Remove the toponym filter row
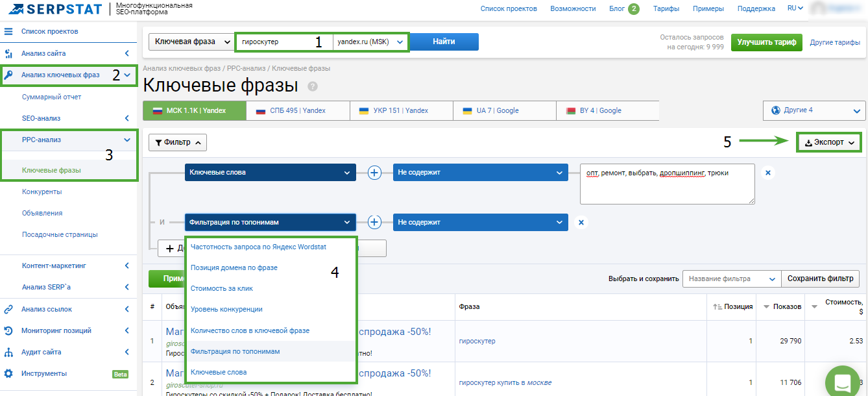Screen dimensions: 868x396 (581, 222)
